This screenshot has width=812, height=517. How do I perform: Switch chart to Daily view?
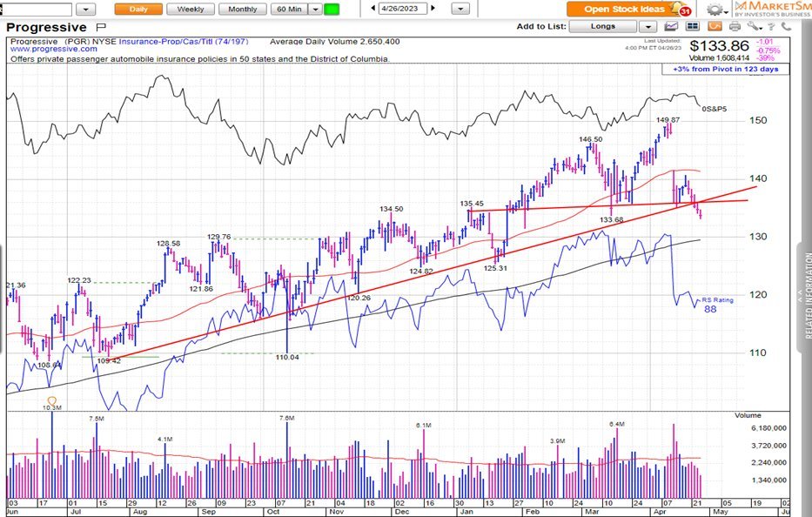tap(138, 9)
